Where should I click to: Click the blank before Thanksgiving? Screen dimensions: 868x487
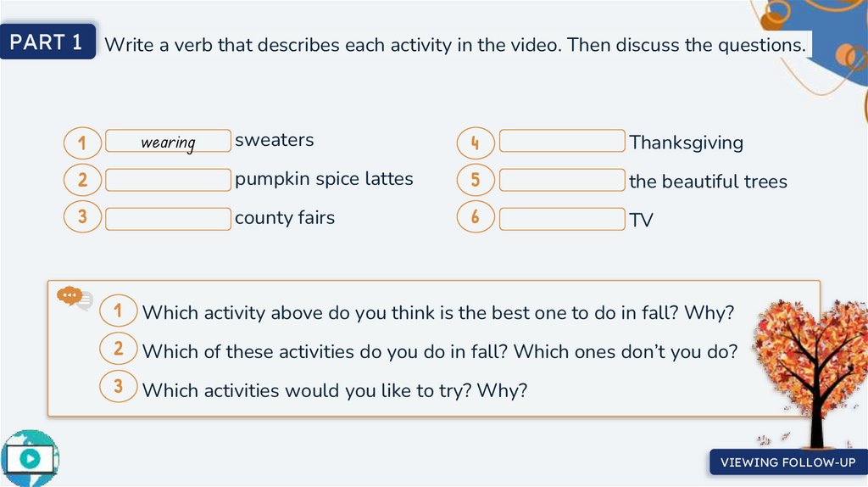point(561,141)
